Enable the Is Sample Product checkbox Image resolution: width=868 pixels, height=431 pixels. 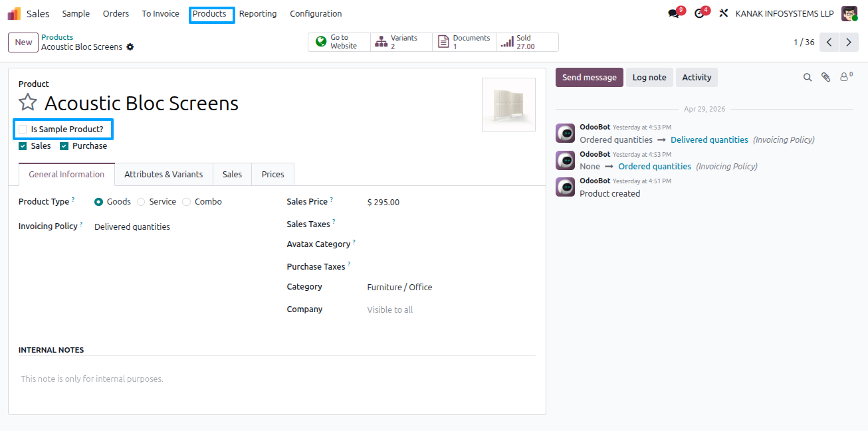(x=23, y=129)
